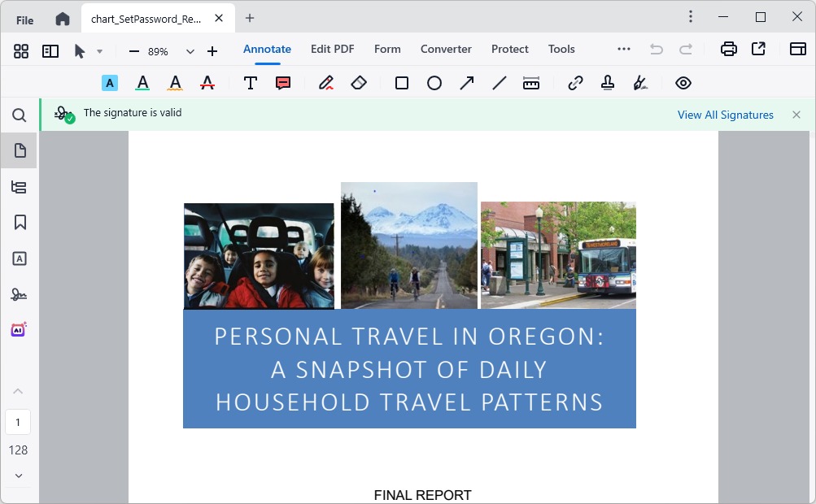Toggle the split view layout
Viewport: 816px width, 504px height.
[x=50, y=50]
